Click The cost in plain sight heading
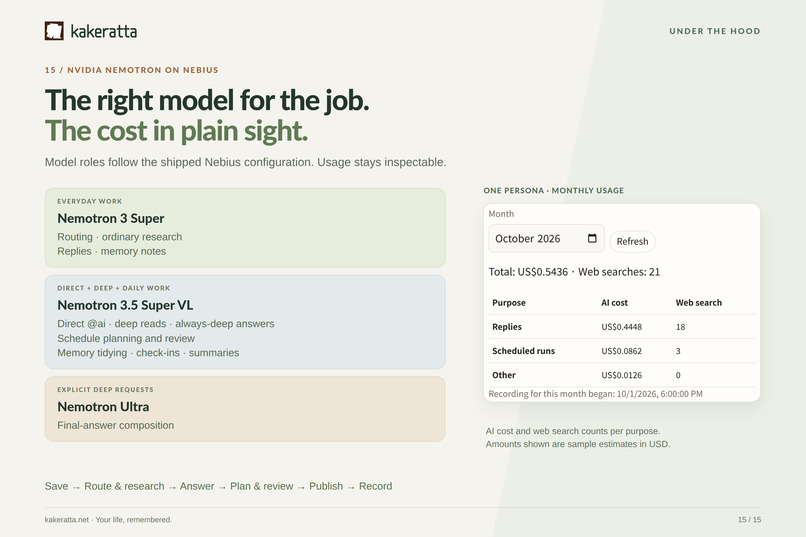Viewport: 806px width, 537px height. click(x=176, y=131)
